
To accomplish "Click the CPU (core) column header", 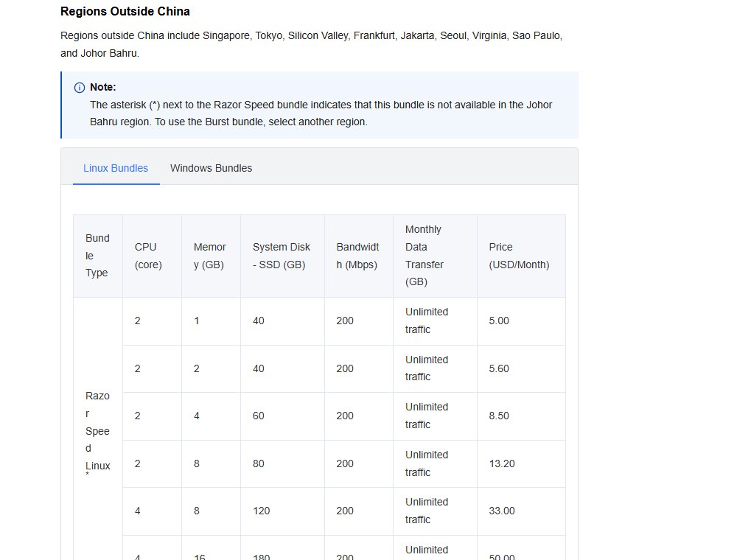I will (x=153, y=256).
